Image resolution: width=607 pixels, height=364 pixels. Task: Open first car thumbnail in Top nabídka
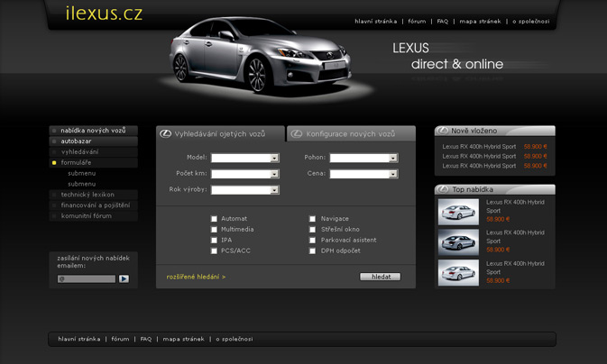(458, 212)
